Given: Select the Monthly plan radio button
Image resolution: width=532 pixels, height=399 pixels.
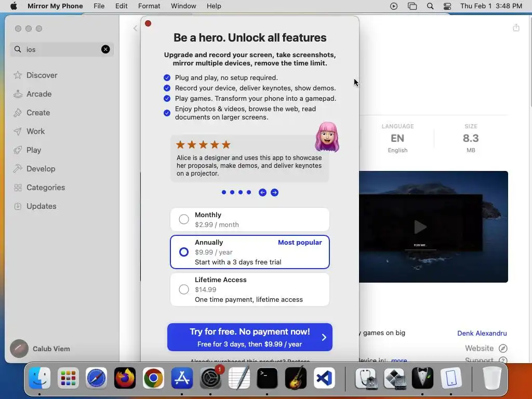Looking at the screenshot, I should (183, 219).
